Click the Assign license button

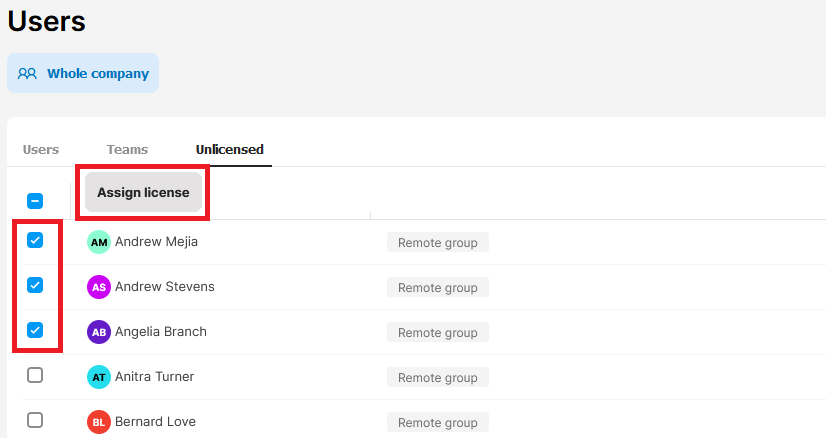pos(143,192)
